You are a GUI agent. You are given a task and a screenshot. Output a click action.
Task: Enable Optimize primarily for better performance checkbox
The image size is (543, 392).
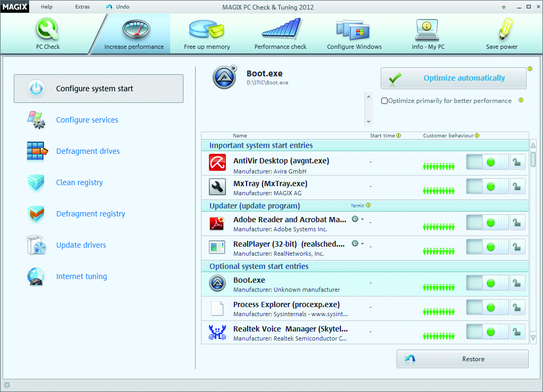point(384,101)
